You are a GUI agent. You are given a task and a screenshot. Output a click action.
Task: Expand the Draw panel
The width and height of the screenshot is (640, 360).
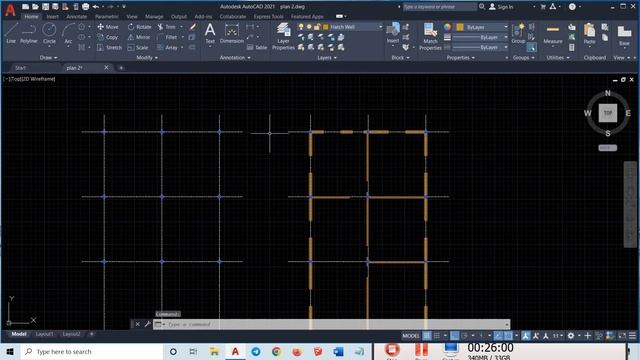(x=49, y=58)
